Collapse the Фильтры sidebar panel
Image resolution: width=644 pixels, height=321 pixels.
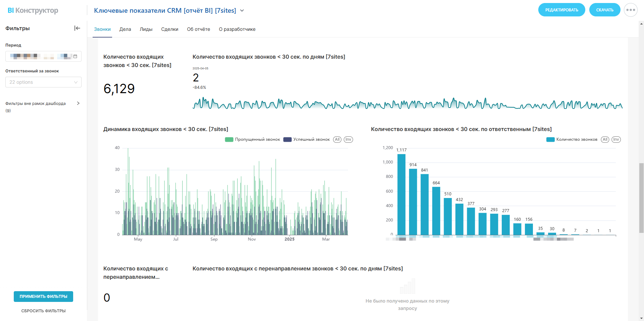click(77, 28)
